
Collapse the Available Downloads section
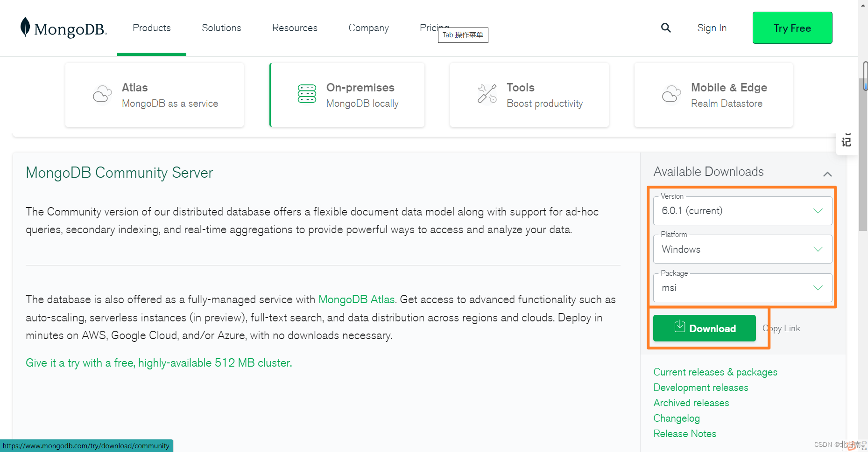pos(827,174)
